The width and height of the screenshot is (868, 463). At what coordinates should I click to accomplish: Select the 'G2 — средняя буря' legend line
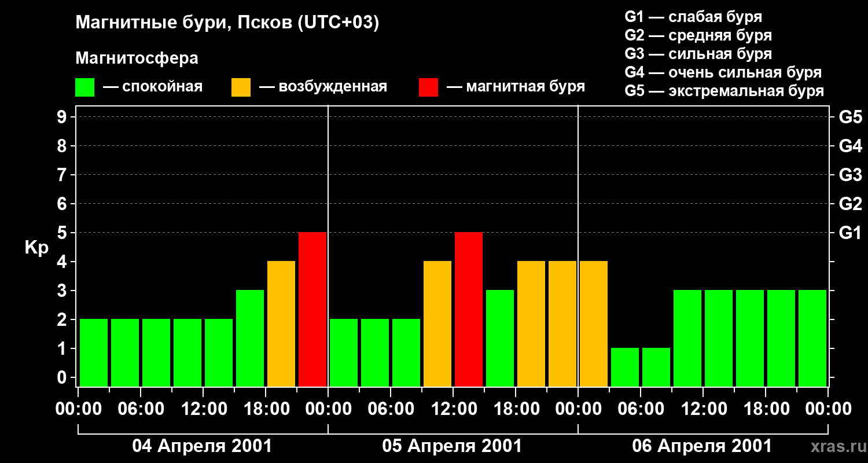pyautogui.click(x=698, y=35)
